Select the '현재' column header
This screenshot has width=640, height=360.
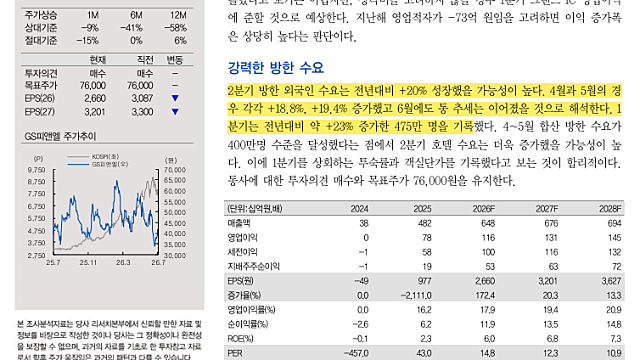click(98, 60)
